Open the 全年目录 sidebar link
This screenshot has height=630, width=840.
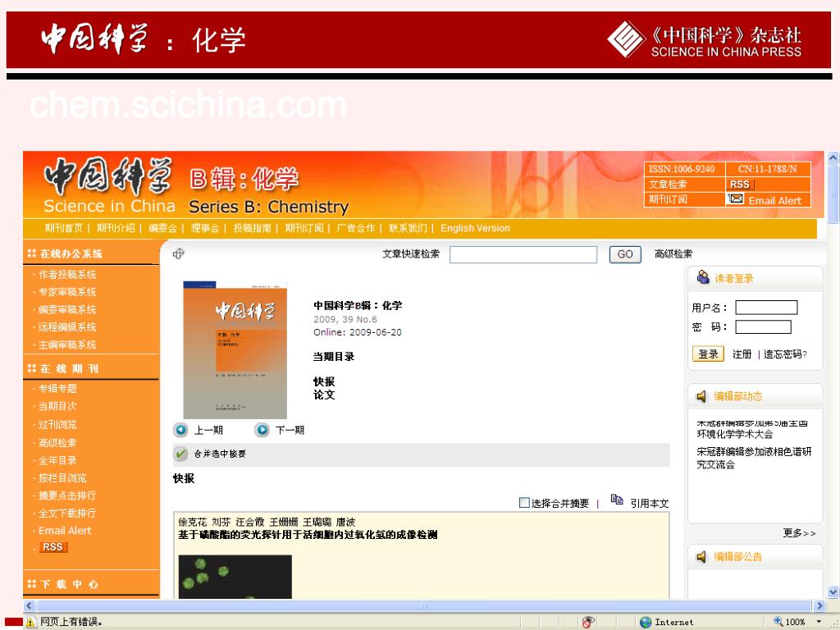pyautogui.click(x=57, y=460)
